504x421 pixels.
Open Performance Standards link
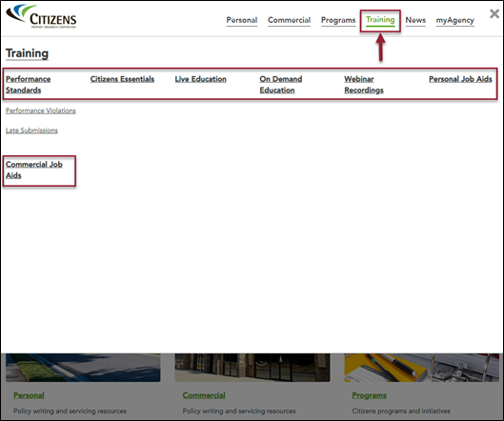[x=29, y=85]
